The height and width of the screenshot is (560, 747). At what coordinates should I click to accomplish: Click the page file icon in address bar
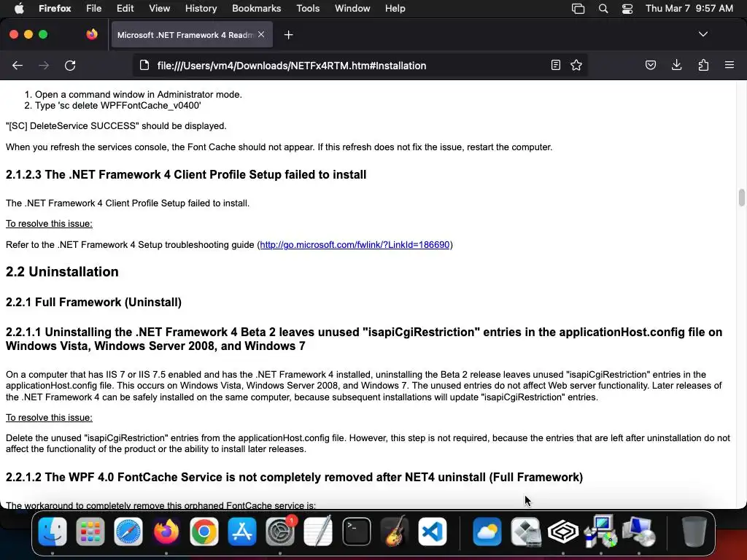(144, 65)
